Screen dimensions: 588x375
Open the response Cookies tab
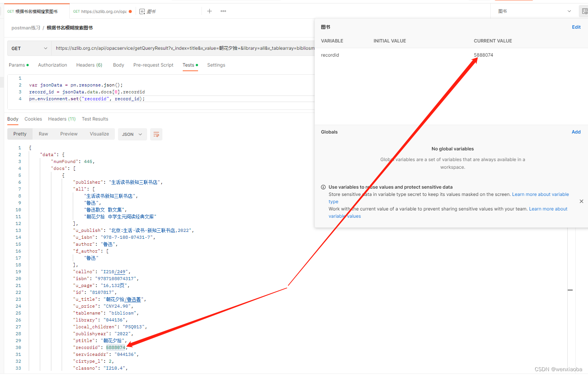[x=33, y=119]
